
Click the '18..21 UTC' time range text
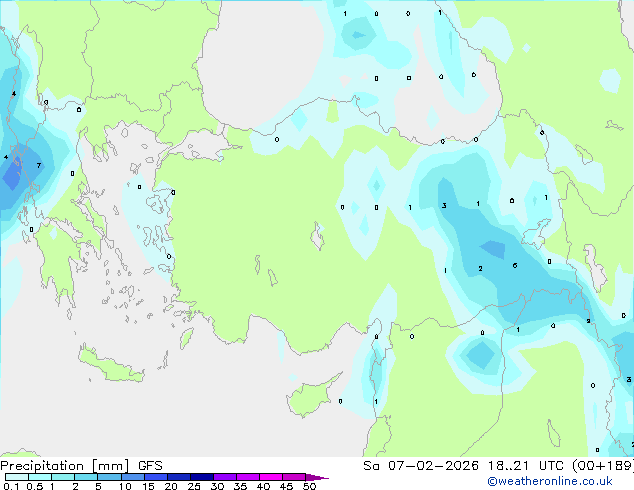pos(526,466)
